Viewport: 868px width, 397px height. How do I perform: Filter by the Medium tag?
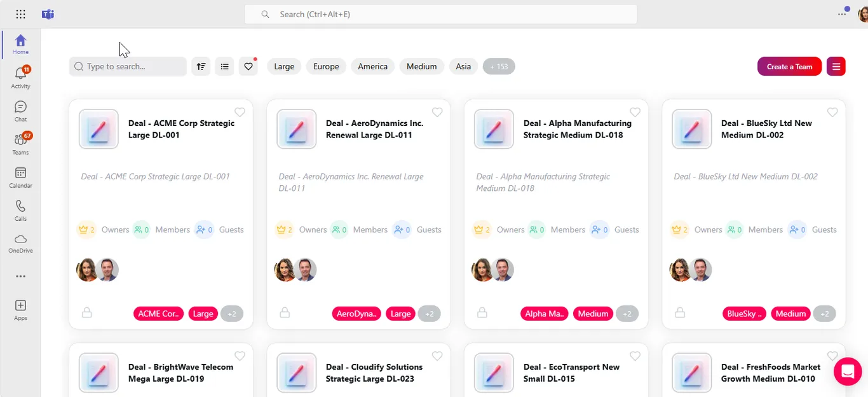tap(422, 66)
